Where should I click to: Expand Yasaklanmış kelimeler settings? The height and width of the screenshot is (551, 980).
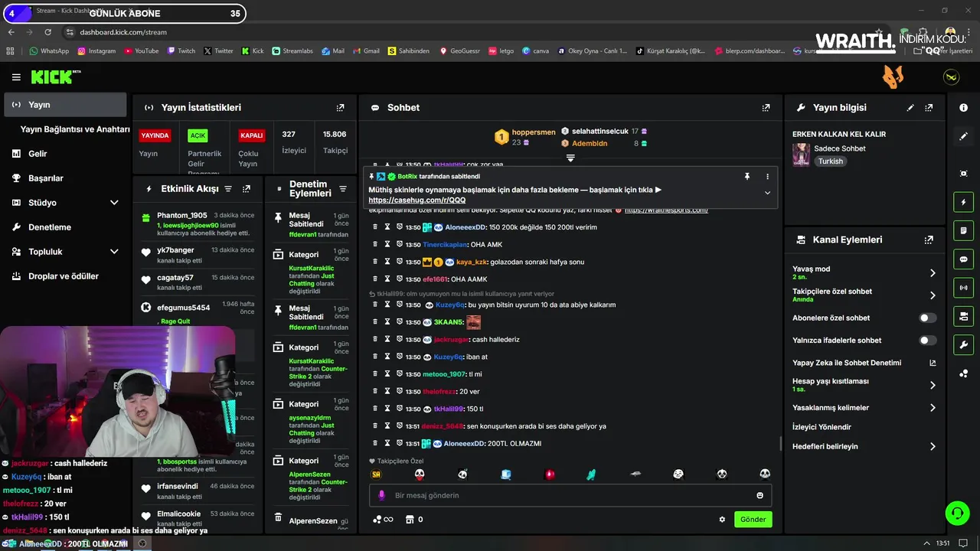pos(933,408)
